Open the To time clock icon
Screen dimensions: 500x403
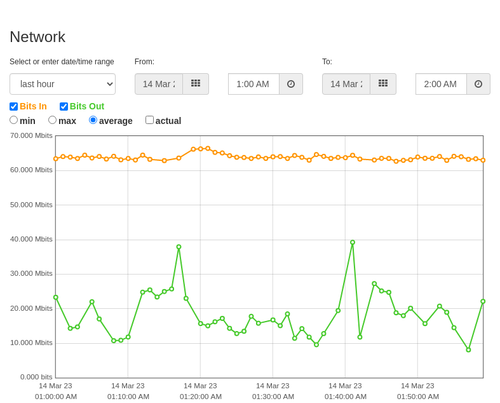point(478,84)
